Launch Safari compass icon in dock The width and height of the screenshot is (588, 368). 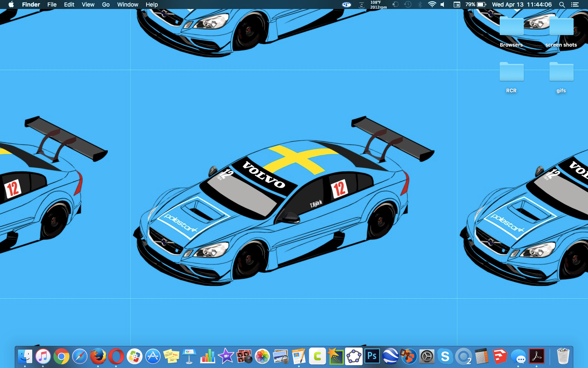click(80, 357)
